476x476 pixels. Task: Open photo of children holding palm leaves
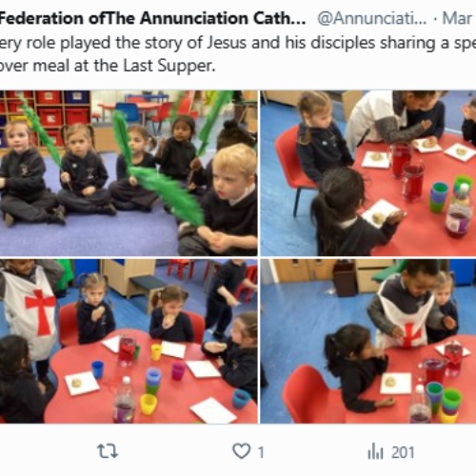129,173
